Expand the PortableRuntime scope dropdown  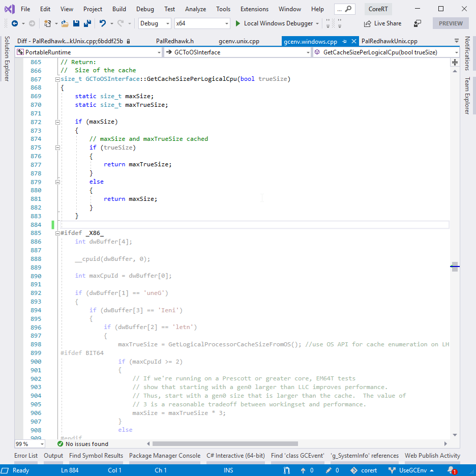click(x=158, y=52)
